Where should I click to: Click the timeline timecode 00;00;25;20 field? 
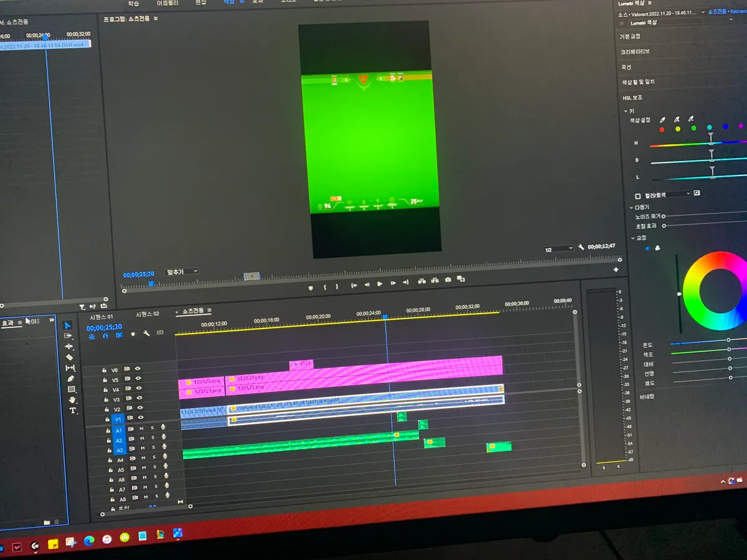click(104, 327)
